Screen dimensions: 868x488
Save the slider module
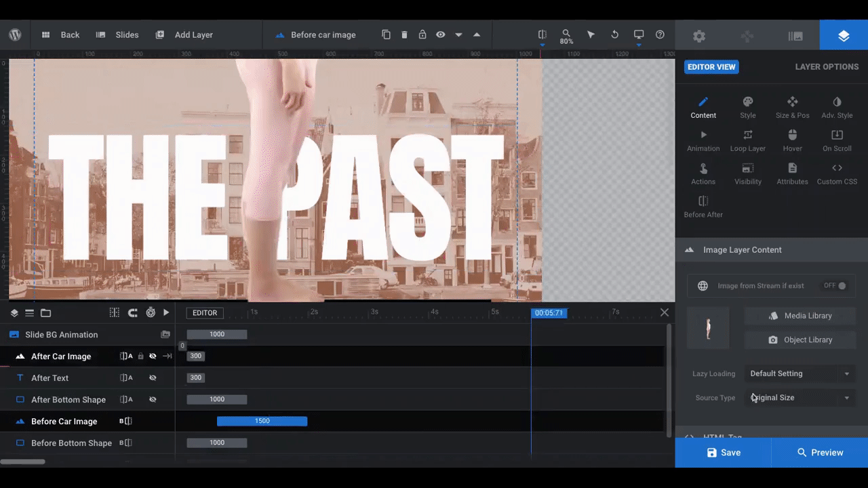tap(724, 453)
